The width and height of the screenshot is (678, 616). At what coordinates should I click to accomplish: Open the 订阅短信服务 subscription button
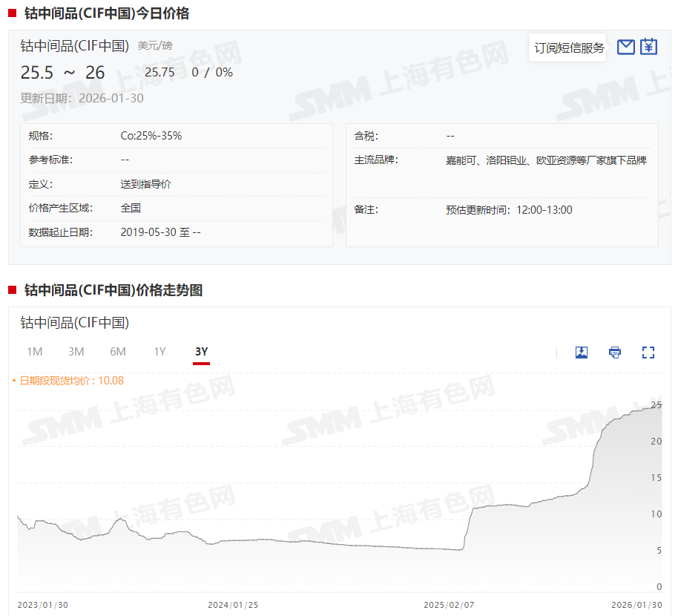pos(569,48)
